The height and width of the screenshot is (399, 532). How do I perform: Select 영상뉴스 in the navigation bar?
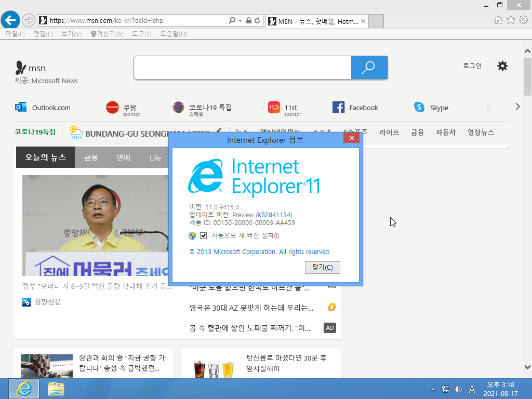481,132
